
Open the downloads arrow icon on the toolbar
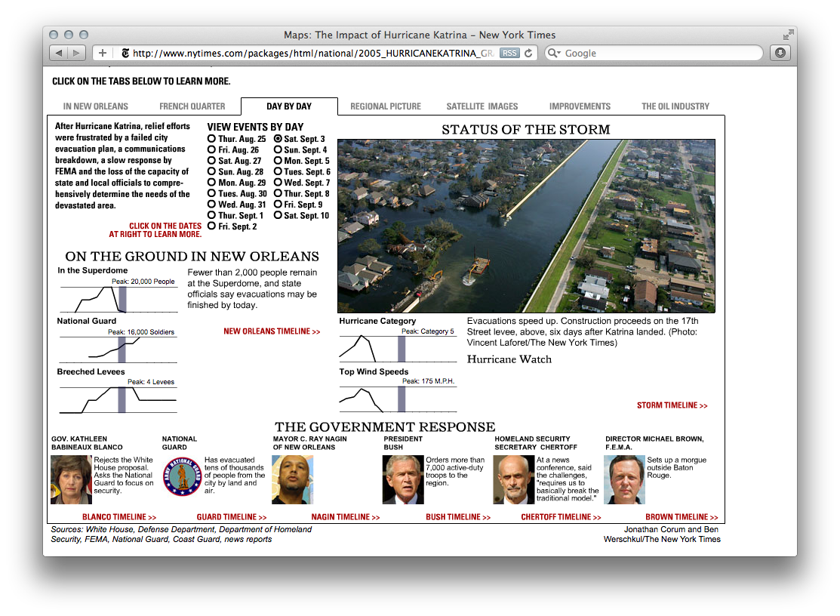coord(780,53)
